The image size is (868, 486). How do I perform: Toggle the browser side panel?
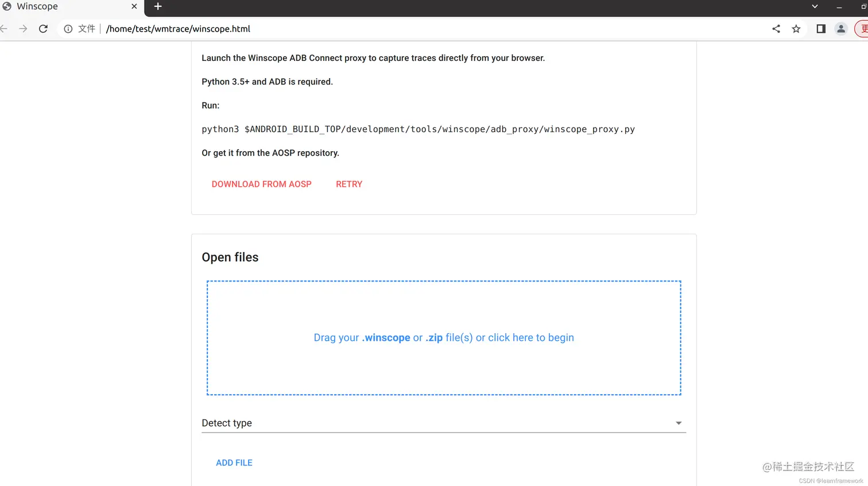[821, 29]
